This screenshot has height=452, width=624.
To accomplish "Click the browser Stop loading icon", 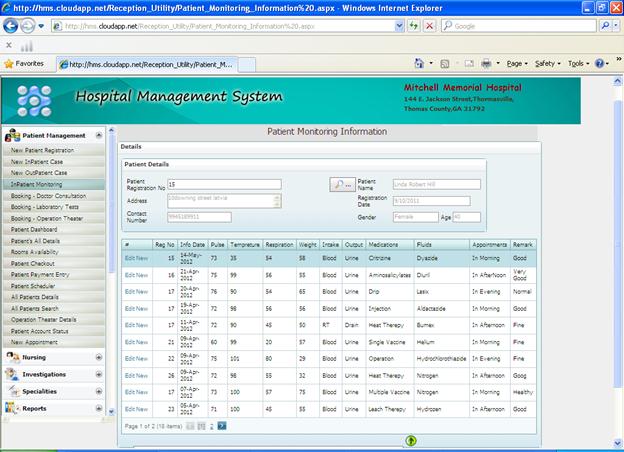I will point(429,26).
